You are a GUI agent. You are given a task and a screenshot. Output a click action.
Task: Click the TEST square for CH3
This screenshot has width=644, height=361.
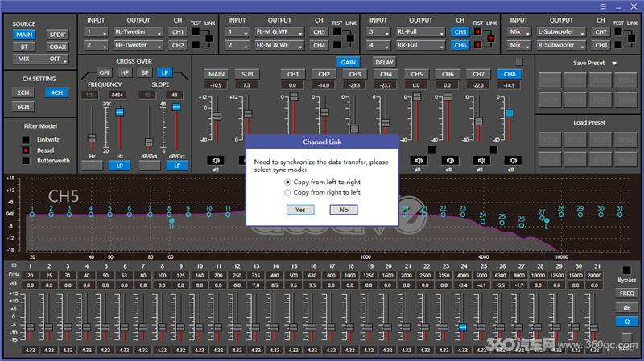pos(336,31)
